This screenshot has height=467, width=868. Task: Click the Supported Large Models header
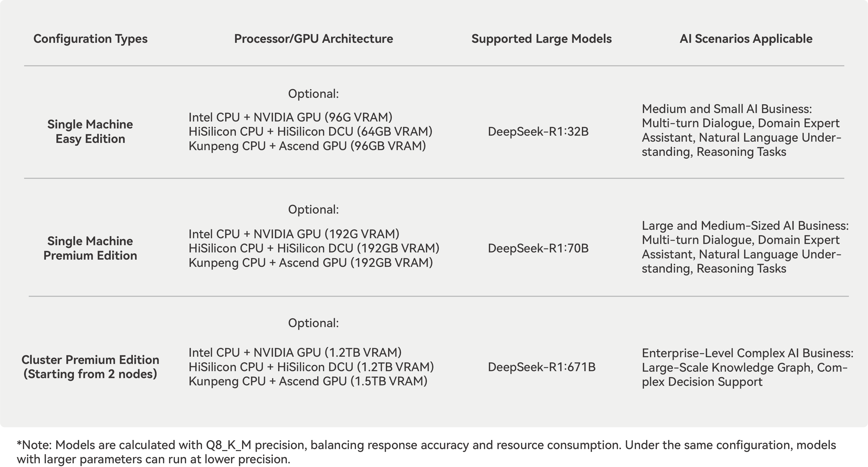[x=542, y=39]
